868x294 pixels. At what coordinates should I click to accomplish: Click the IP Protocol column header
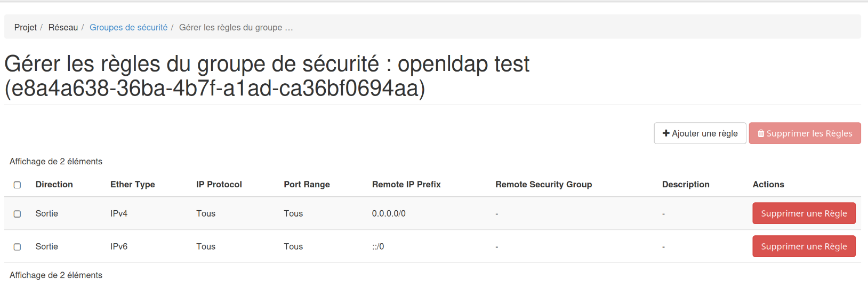point(219,184)
